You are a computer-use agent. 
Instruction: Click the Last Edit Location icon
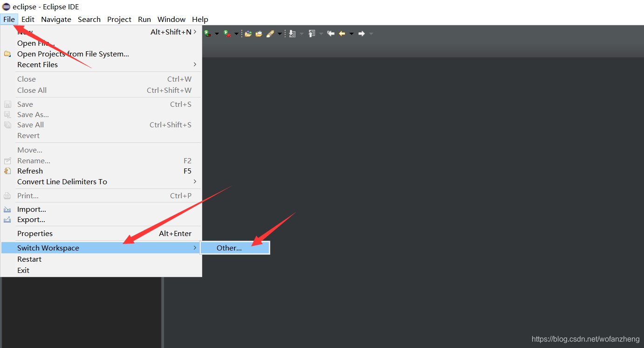[x=331, y=34]
